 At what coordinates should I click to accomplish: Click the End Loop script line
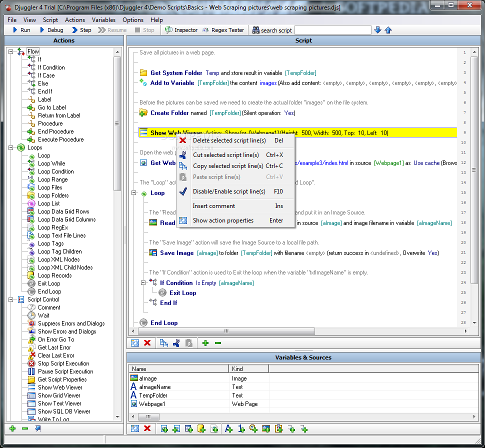(x=159, y=322)
